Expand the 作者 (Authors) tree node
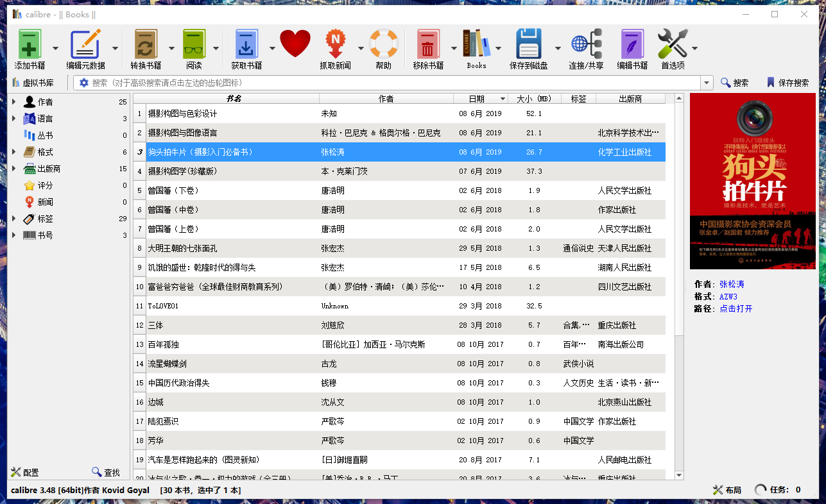The height and width of the screenshot is (504, 826). (x=13, y=102)
